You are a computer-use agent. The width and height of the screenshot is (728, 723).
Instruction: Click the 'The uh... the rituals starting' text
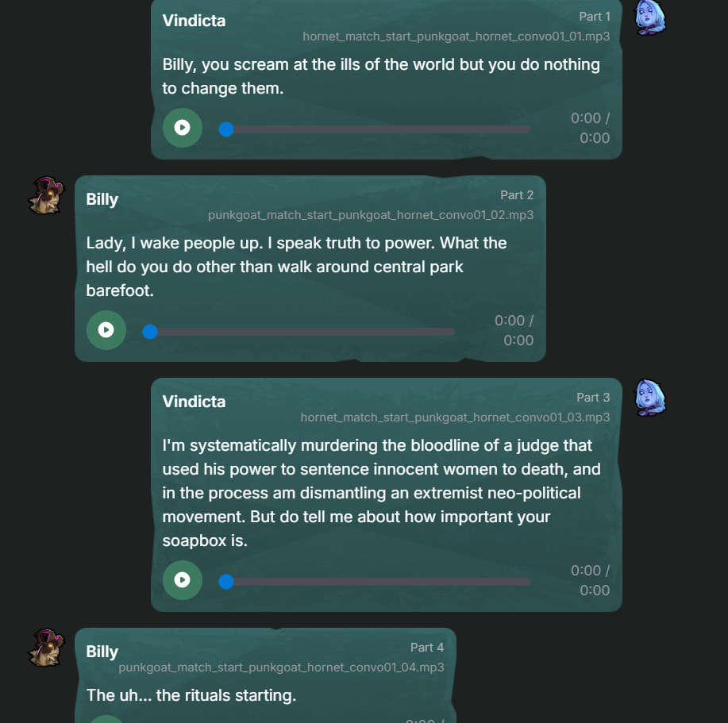coord(191,696)
